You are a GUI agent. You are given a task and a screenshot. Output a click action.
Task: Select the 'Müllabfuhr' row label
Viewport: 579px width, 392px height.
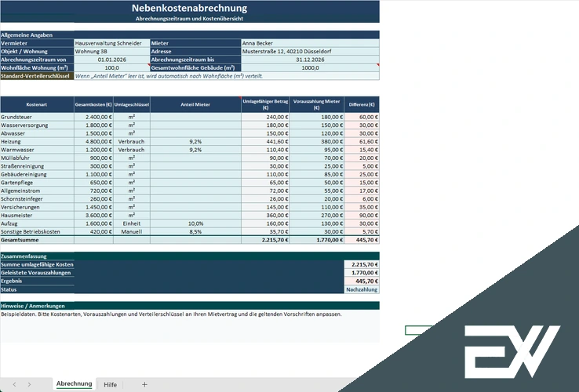37,158
